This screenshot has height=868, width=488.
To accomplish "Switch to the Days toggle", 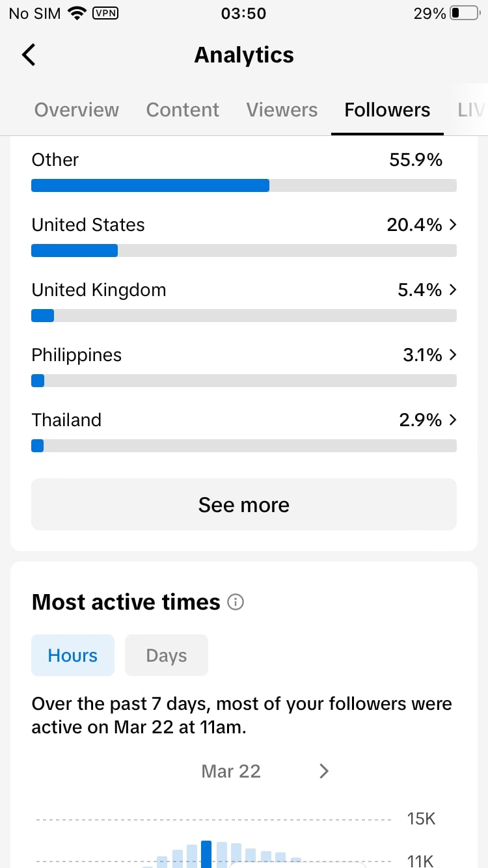I will tap(167, 655).
